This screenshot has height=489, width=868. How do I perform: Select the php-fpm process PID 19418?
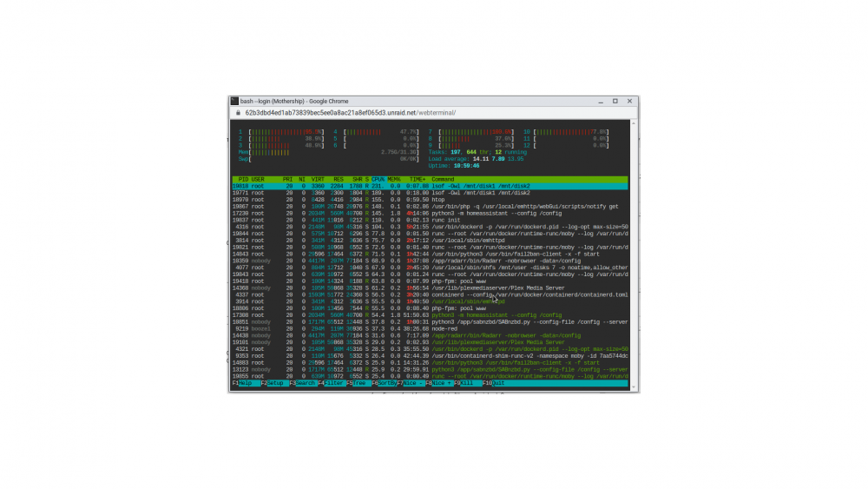coord(431,281)
